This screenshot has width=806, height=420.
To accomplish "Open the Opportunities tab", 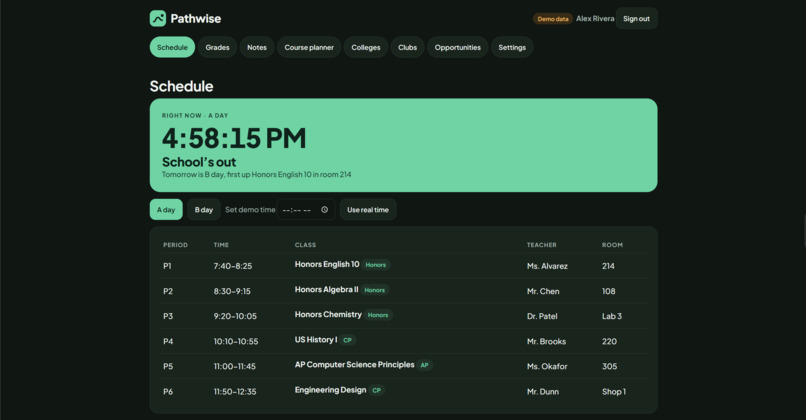I will [457, 47].
